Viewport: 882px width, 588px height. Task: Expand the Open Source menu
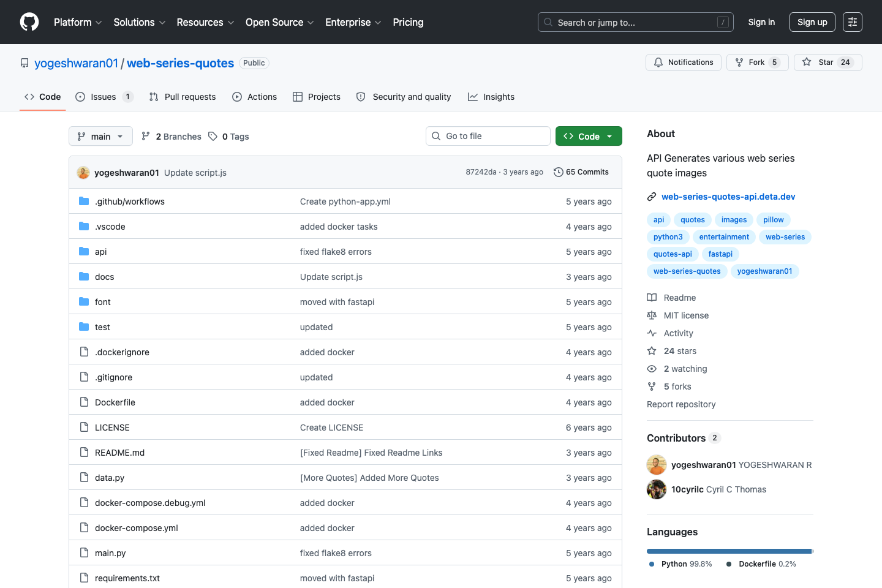tap(279, 22)
